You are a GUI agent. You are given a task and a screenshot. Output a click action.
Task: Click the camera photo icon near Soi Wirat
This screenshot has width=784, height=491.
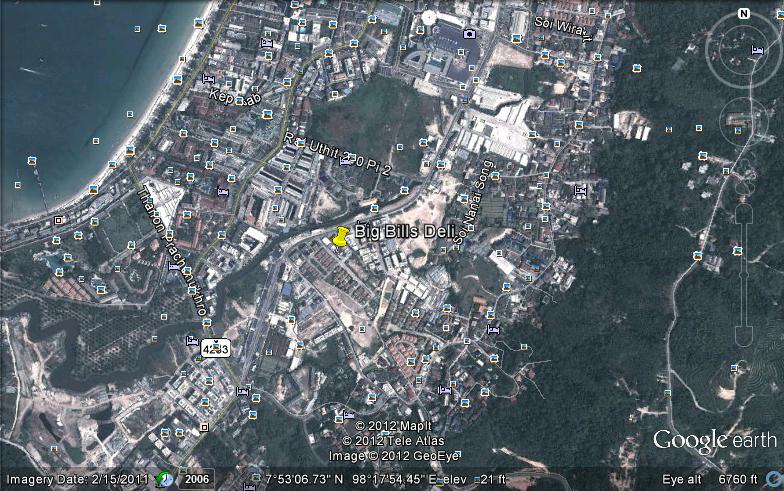pos(469,33)
